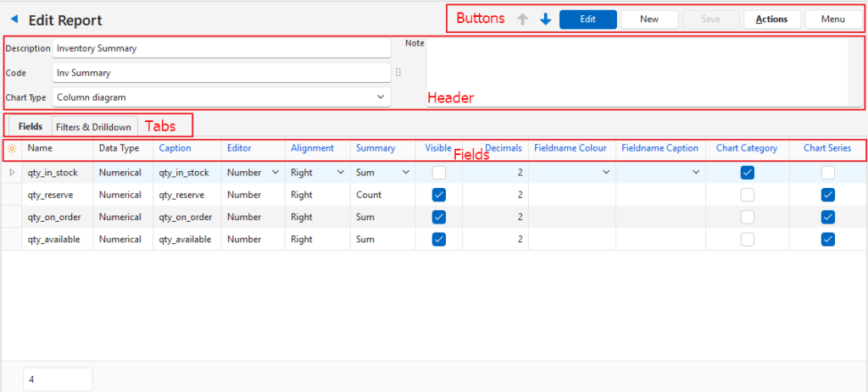Toggle Visible checkbox for qty_reserve

(439, 195)
